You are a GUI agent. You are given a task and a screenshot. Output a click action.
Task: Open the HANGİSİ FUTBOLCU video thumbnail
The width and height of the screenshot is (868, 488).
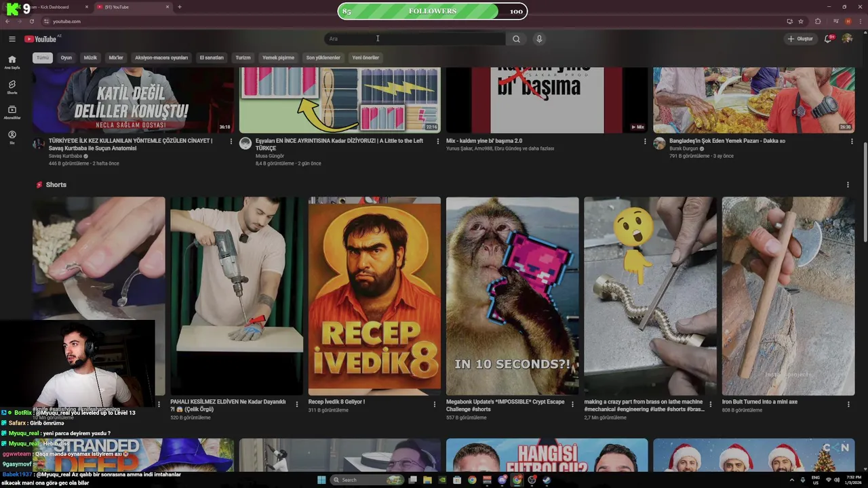[x=547, y=455]
